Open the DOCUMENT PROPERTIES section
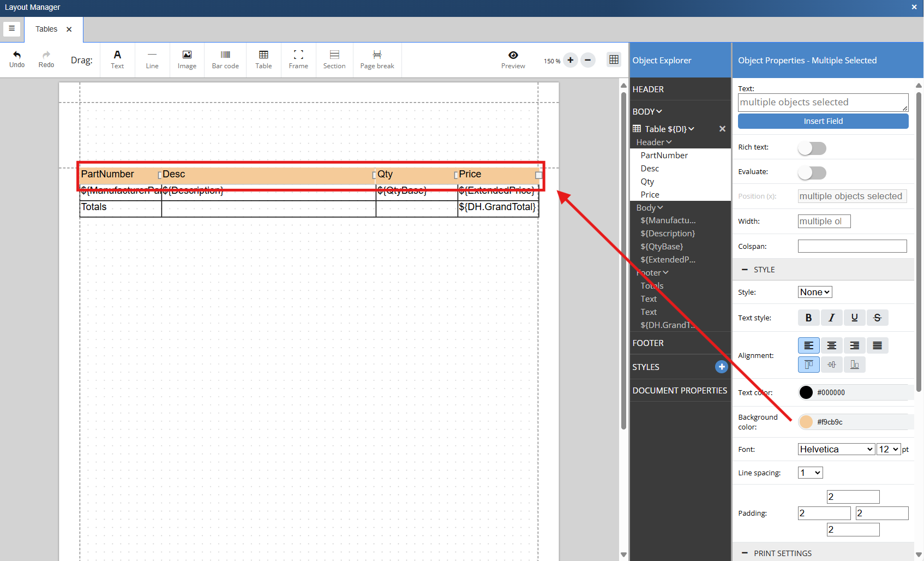924x561 pixels. pyautogui.click(x=679, y=390)
